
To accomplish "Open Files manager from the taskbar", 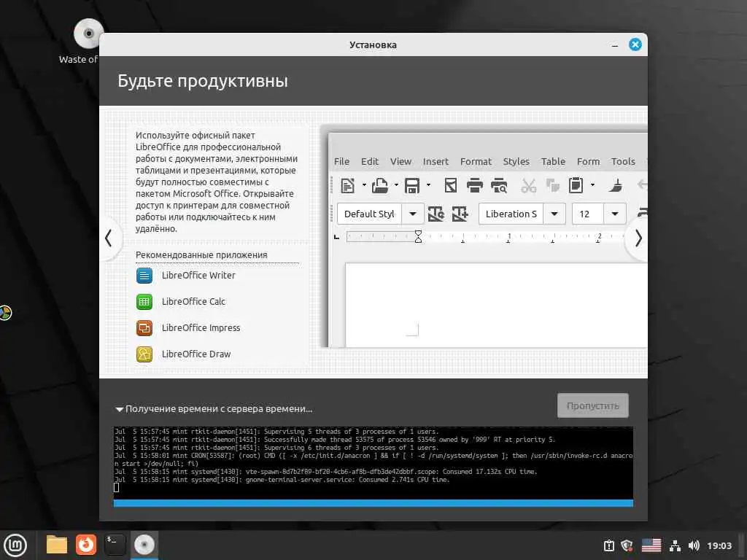I will click(x=57, y=544).
